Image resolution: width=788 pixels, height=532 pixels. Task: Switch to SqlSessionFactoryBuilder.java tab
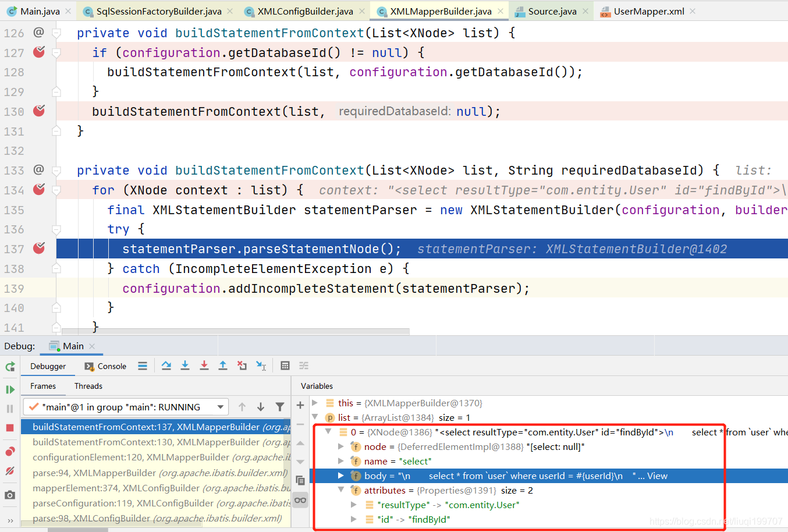[x=159, y=11]
